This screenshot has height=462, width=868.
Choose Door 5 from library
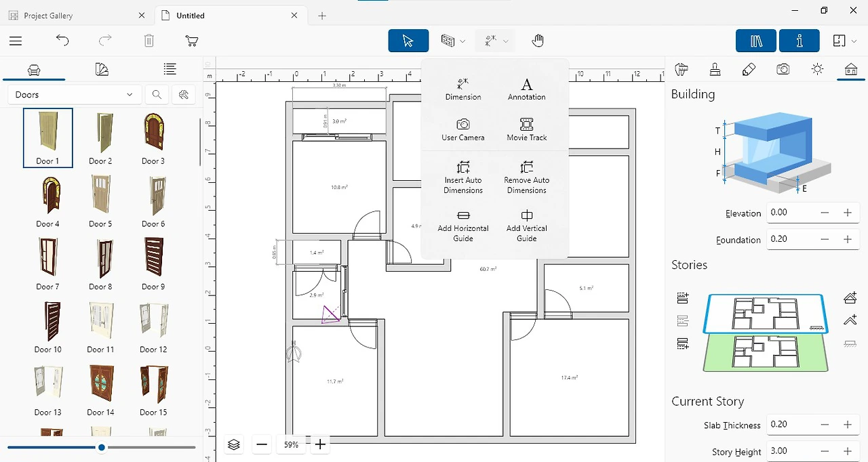(100, 201)
